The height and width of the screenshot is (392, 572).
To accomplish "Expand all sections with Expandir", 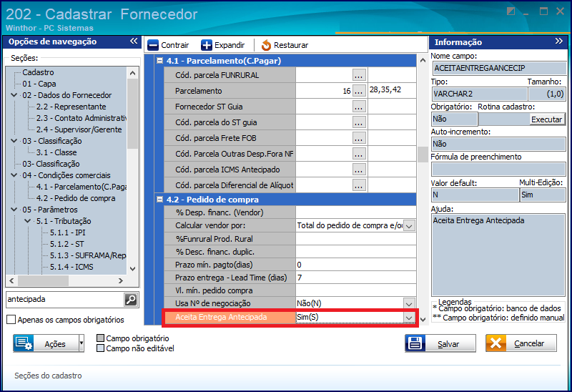I will [x=223, y=45].
